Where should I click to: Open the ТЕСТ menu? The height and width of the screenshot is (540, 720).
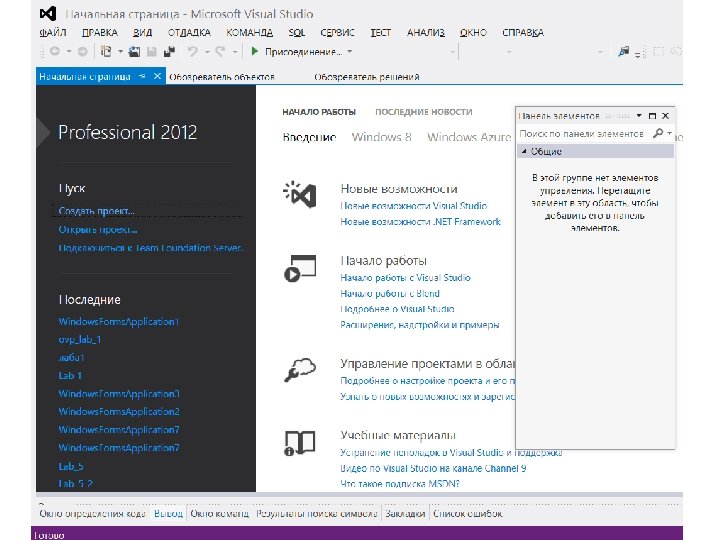[381, 33]
